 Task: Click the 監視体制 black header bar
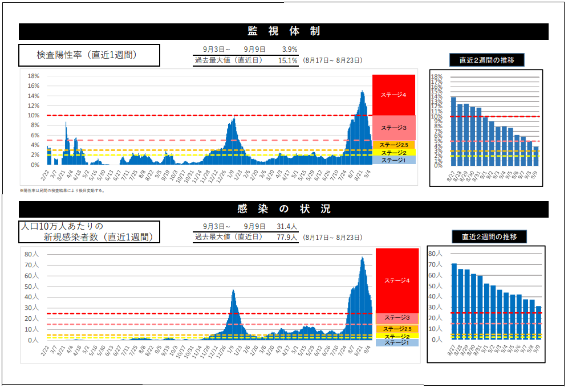[283, 31]
